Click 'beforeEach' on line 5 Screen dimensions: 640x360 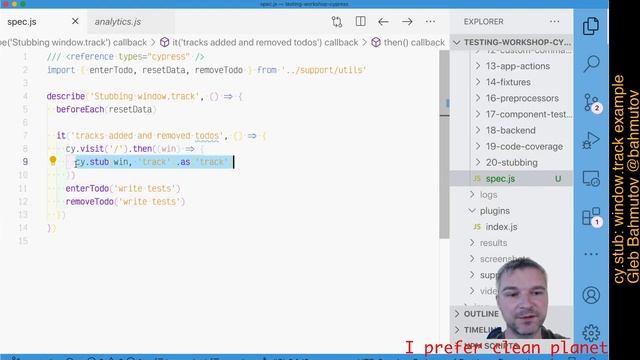point(80,109)
